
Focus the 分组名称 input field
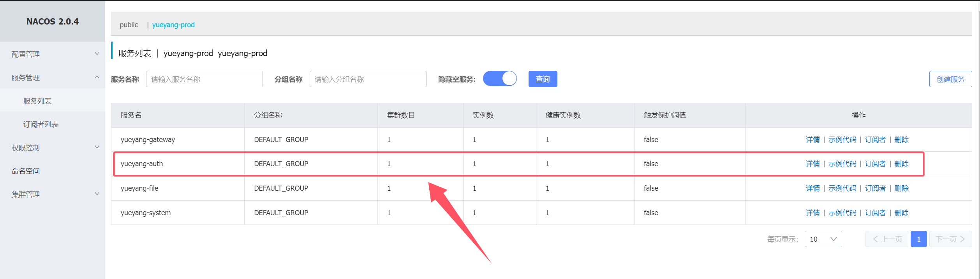[368, 79]
